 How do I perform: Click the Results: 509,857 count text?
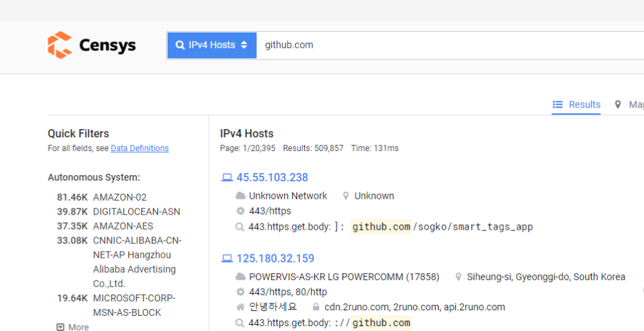(313, 148)
